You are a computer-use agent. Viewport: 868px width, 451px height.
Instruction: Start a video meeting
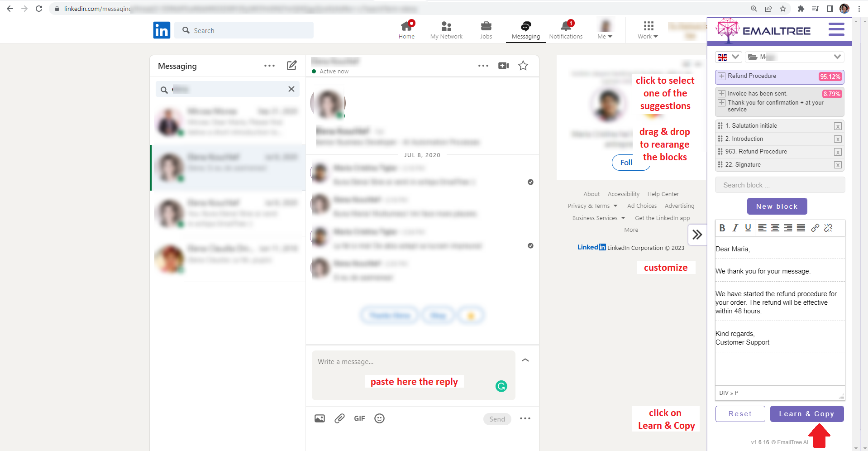pos(503,66)
